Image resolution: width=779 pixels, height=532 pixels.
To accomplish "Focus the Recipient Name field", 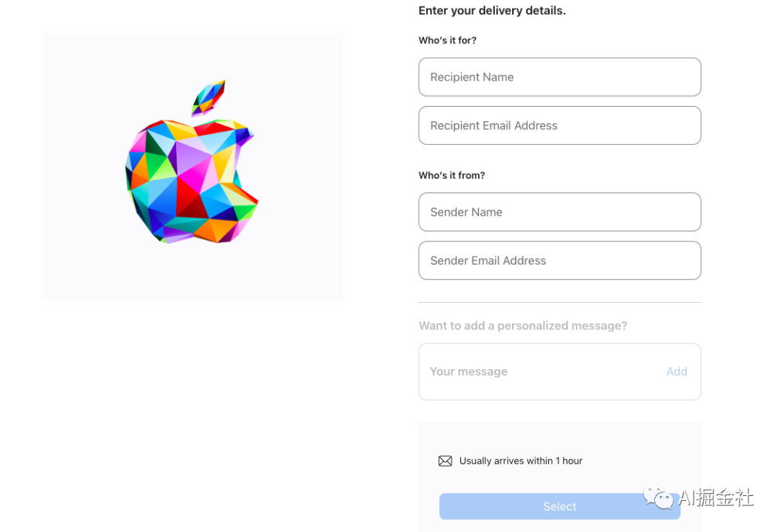I will pos(560,77).
